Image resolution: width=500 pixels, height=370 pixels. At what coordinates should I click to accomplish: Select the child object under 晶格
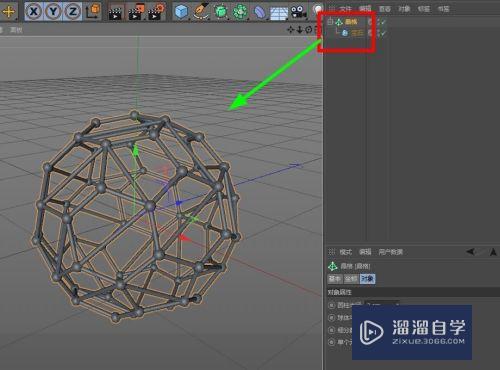pyautogui.click(x=357, y=33)
